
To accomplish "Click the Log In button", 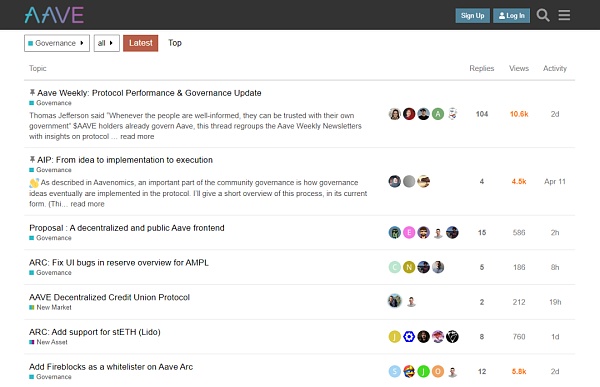I will coord(511,16).
